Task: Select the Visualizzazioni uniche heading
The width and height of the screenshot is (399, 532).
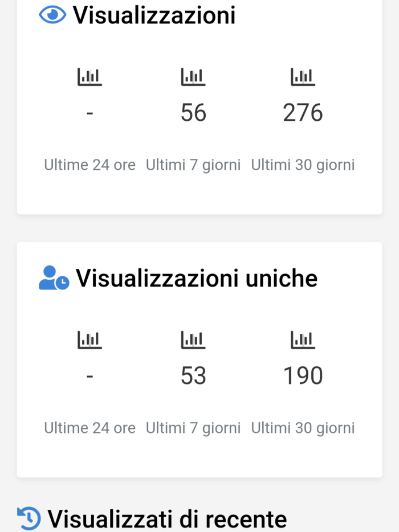Action: pos(197,278)
